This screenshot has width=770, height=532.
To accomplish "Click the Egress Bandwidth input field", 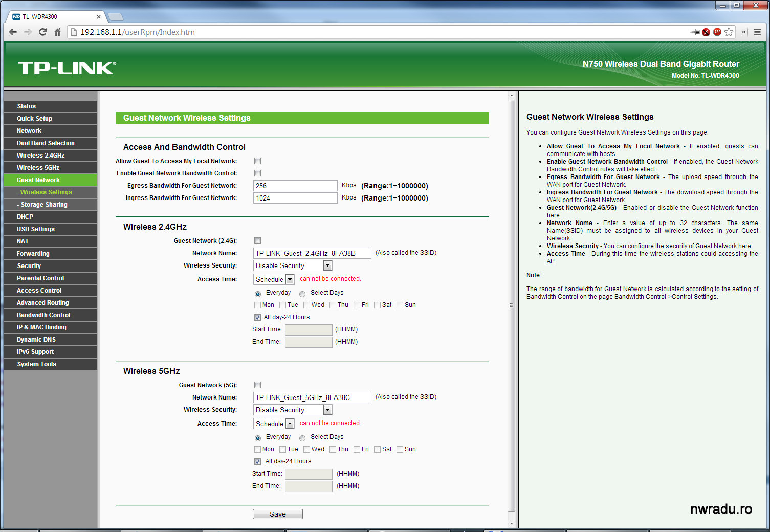I will click(295, 186).
